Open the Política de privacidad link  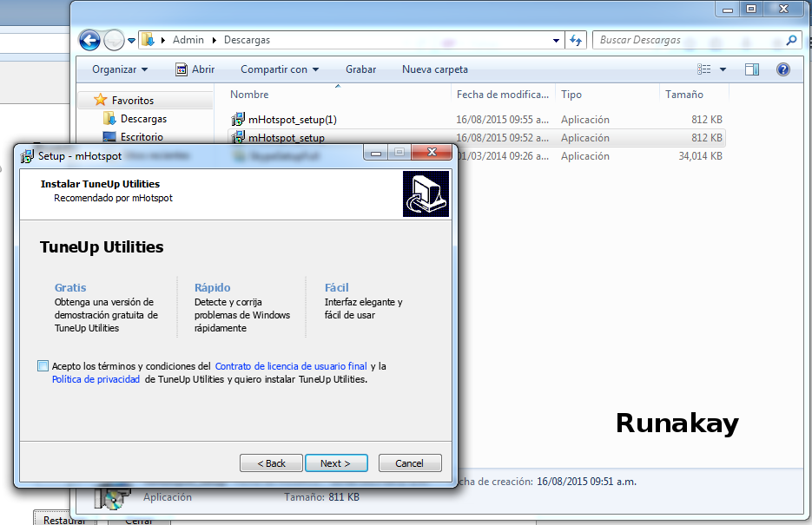[96, 379]
